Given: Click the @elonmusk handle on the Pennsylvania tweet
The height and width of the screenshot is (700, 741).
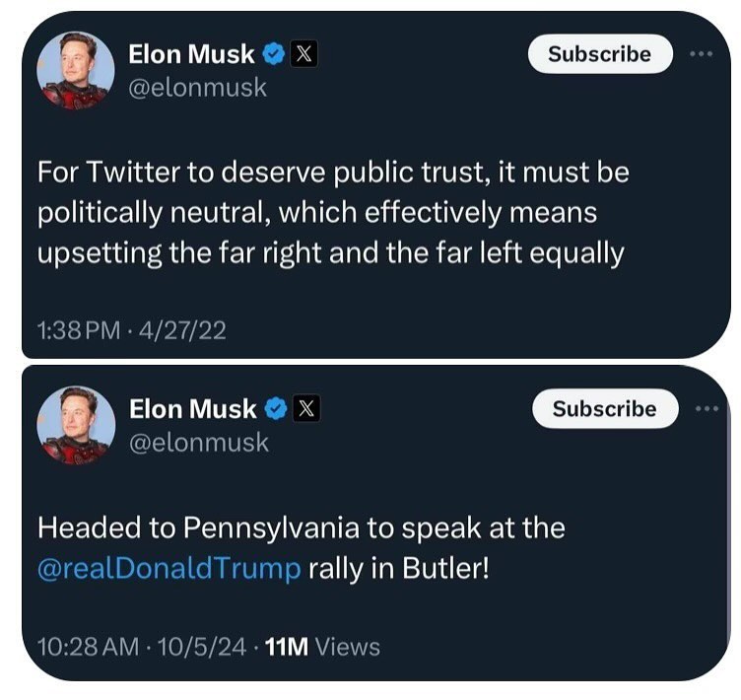Looking at the screenshot, I should (198, 442).
